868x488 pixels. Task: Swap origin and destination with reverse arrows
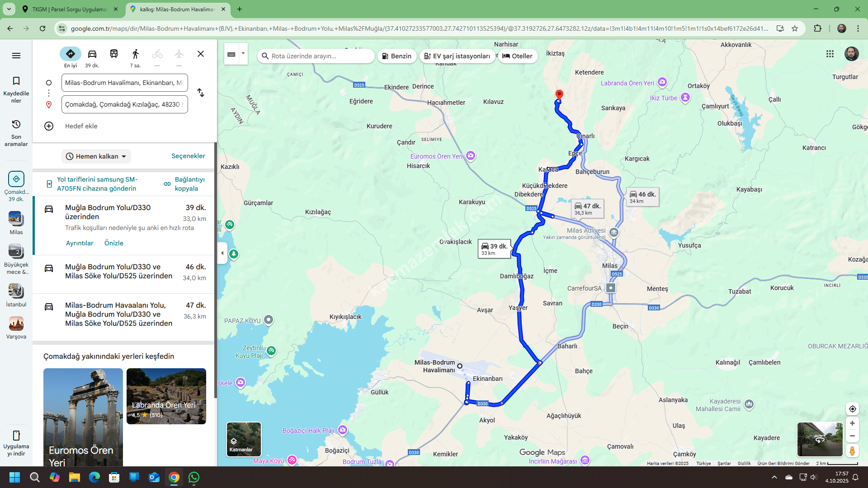point(201,93)
